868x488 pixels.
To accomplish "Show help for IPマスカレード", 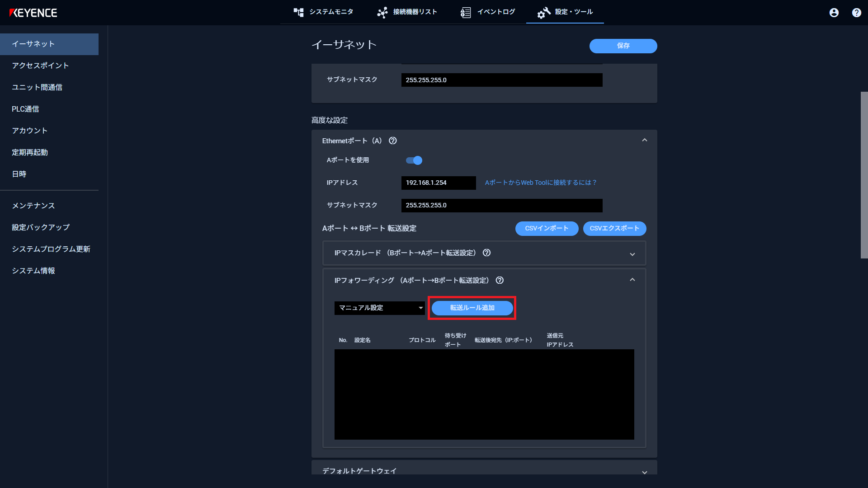I will click(x=486, y=253).
